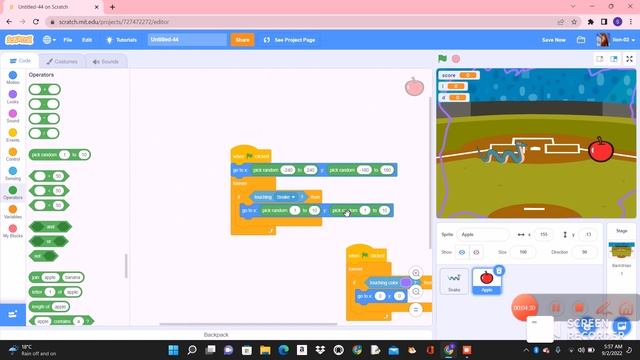The width and height of the screenshot is (640, 360).
Task: Open the Sensing block category
Action: pos(13,173)
